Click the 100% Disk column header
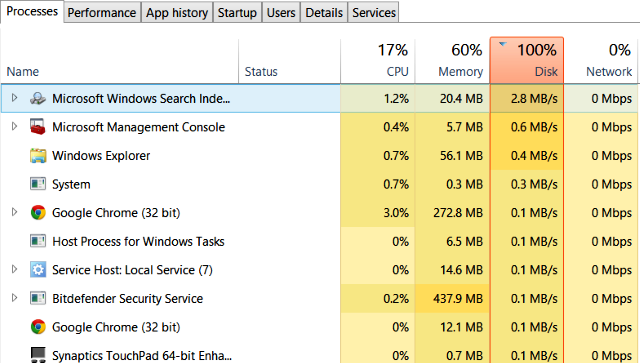This screenshot has height=363, width=640. pyautogui.click(x=527, y=60)
